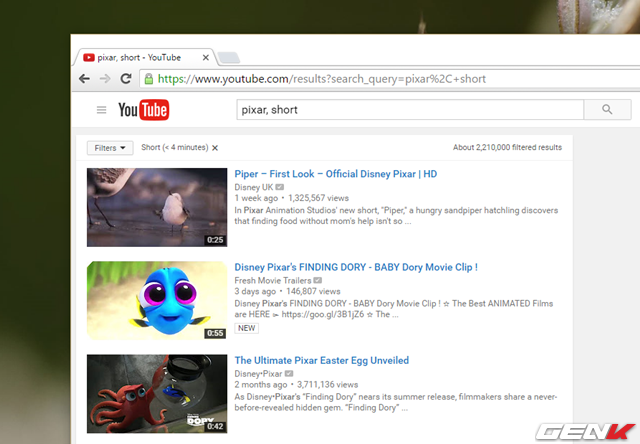Viewport: 640px width, 444px height.
Task: Click the YouTube logo
Action: point(143,110)
